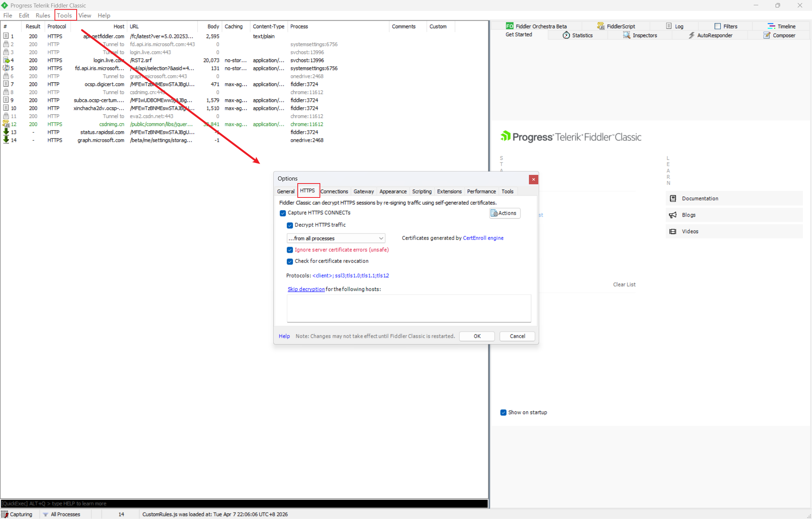Click the Videos film icon
The height and width of the screenshot is (519, 812).
[x=673, y=232]
